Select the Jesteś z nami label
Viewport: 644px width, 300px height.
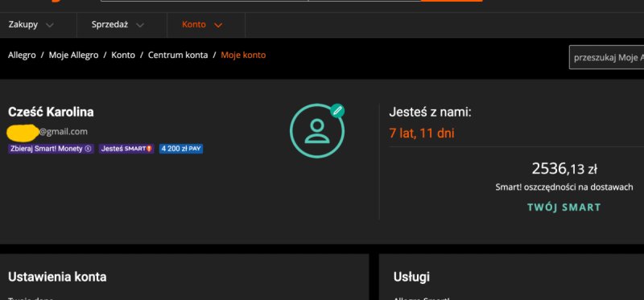[430, 111]
